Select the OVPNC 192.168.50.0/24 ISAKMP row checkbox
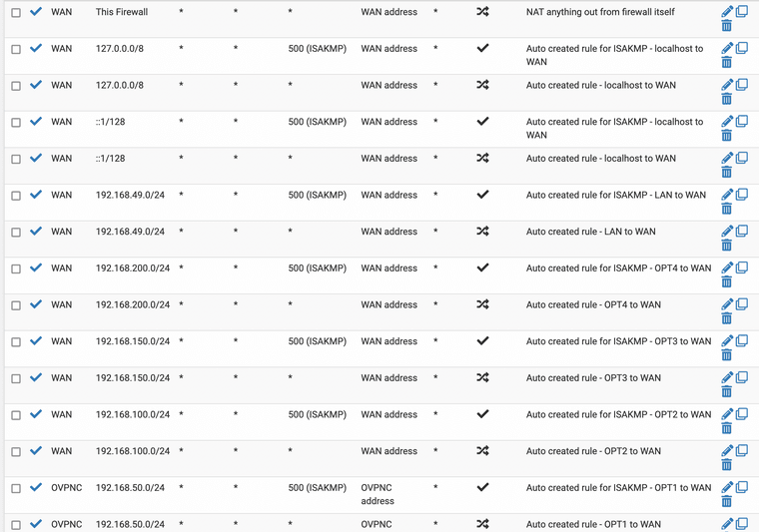Image resolution: width=759 pixels, height=532 pixels. [x=16, y=488]
